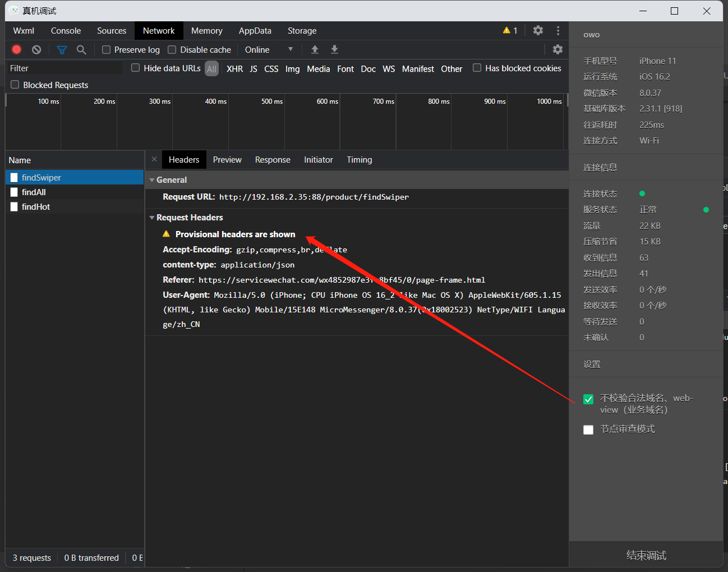Screen dimensions: 728x572
Task: Click the import HAR upload arrow icon
Action: point(315,49)
